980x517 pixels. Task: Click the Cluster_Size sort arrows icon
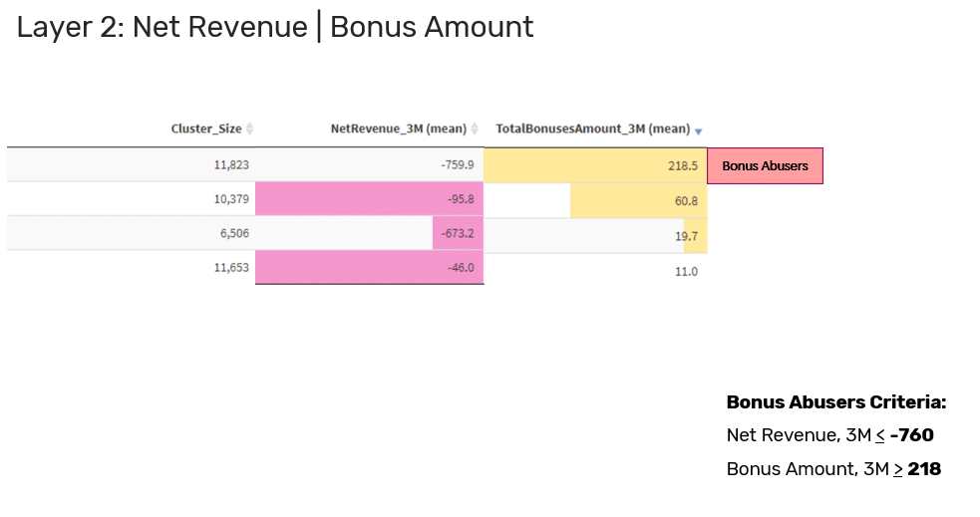tap(250, 129)
